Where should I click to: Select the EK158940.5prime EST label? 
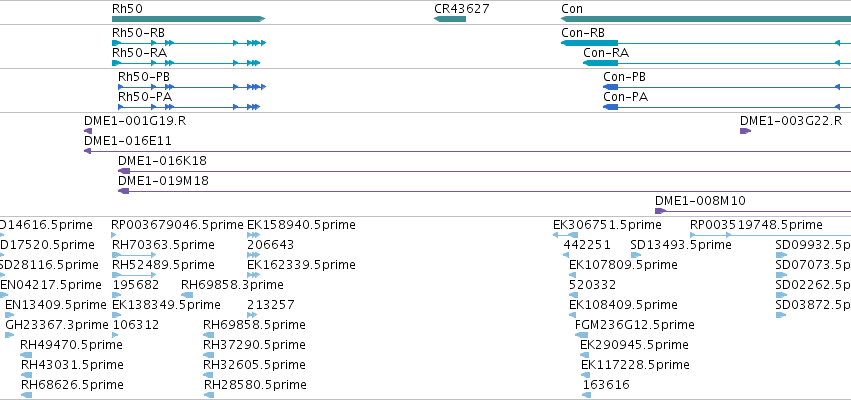301,225
